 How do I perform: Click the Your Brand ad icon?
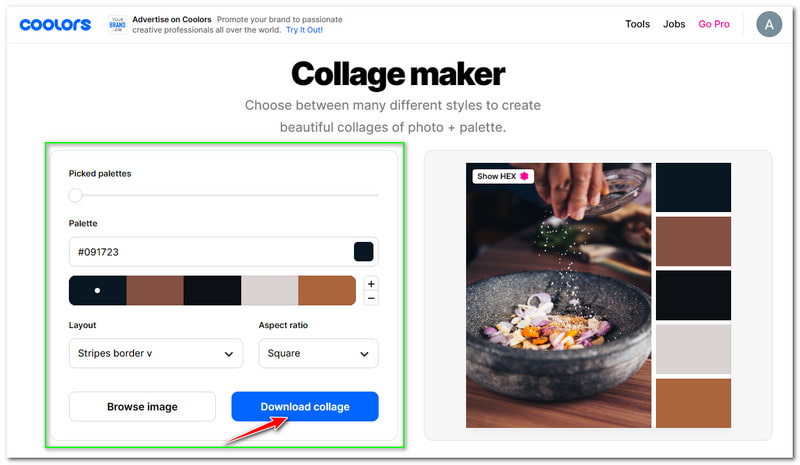tap(117, 25)
